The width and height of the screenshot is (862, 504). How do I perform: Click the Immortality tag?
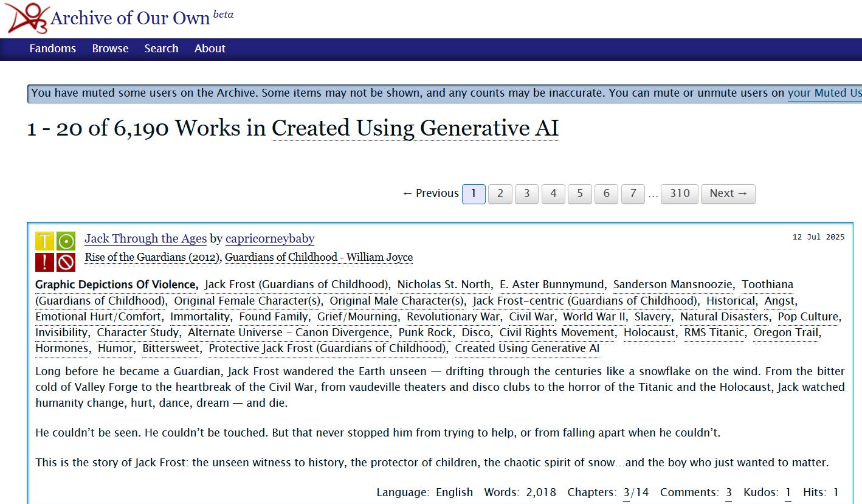(200, 316)
